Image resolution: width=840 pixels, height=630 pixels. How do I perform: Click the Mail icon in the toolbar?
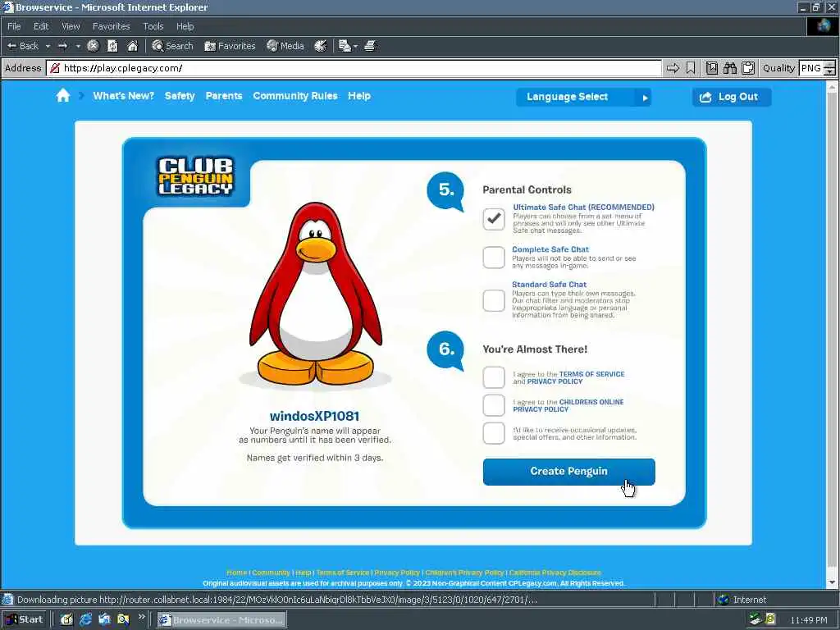345,46
